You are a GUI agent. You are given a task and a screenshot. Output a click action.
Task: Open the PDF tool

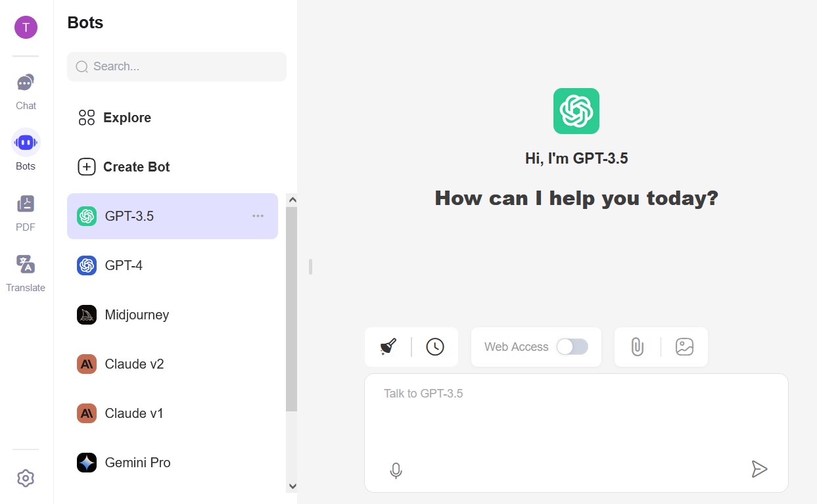pyautogui.click(x=26, y=213)
